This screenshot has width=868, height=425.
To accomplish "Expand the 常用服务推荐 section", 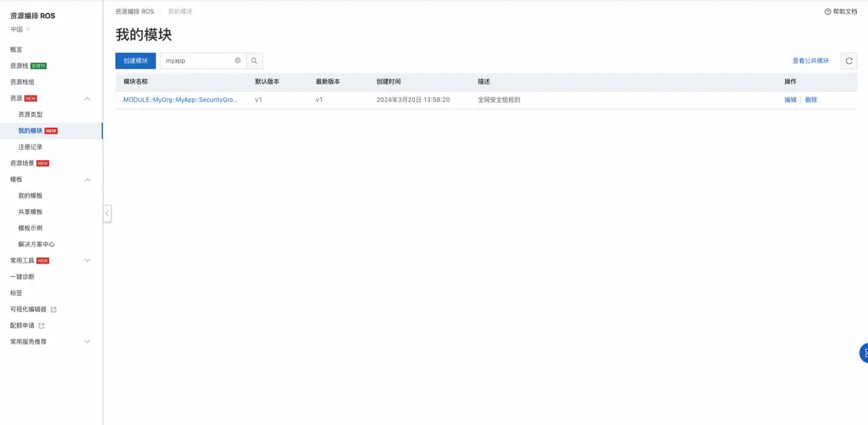I will pyautogui.click(x=88, y=341).
